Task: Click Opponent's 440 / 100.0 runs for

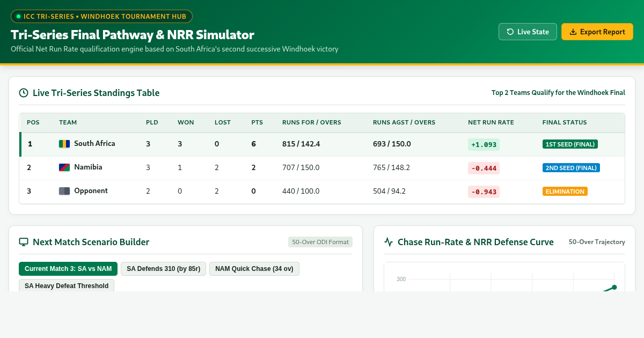Action: tap(301, 191)
